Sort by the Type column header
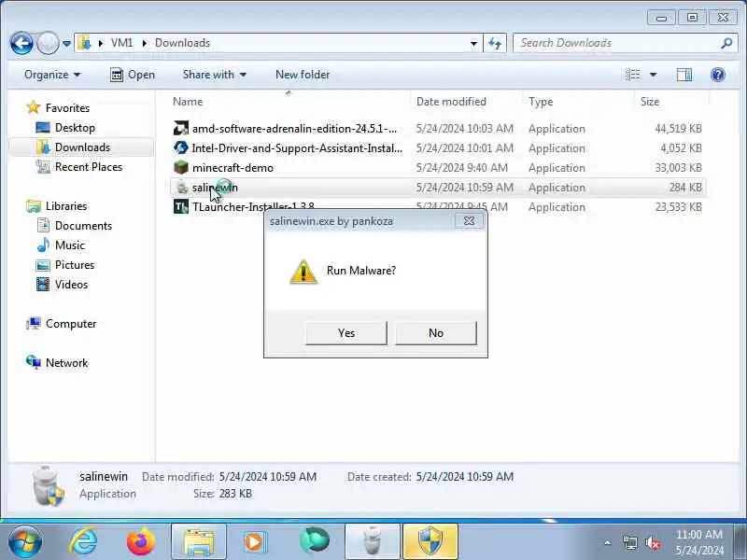The image size is (747, 560). pos(541,102)
